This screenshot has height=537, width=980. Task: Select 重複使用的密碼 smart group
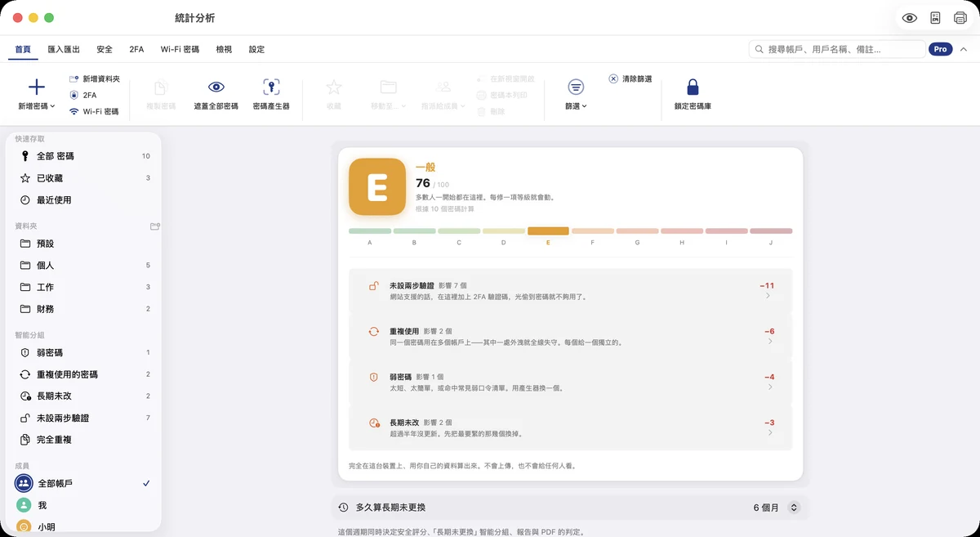(x=84, y=374)
